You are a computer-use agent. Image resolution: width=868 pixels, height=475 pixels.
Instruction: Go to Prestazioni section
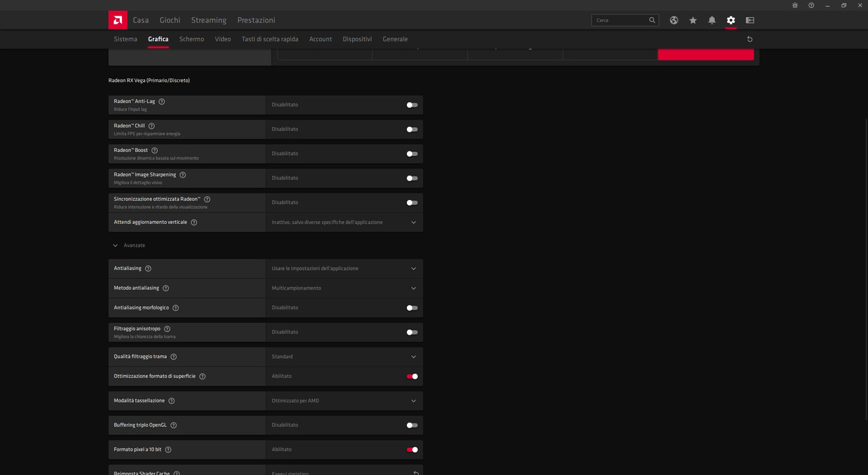[256, 20]
